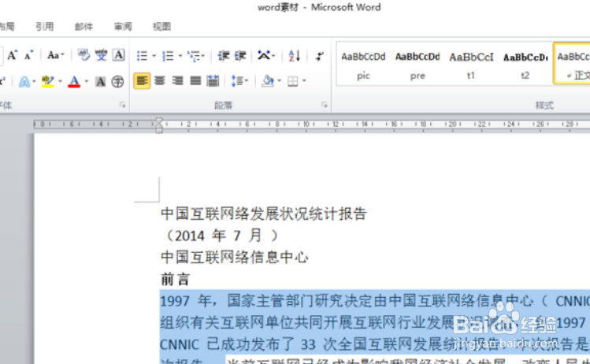This screenshot has width=590, height=364.
Task: Toggle Align Text Right
Action: click(x=177, y=80)
